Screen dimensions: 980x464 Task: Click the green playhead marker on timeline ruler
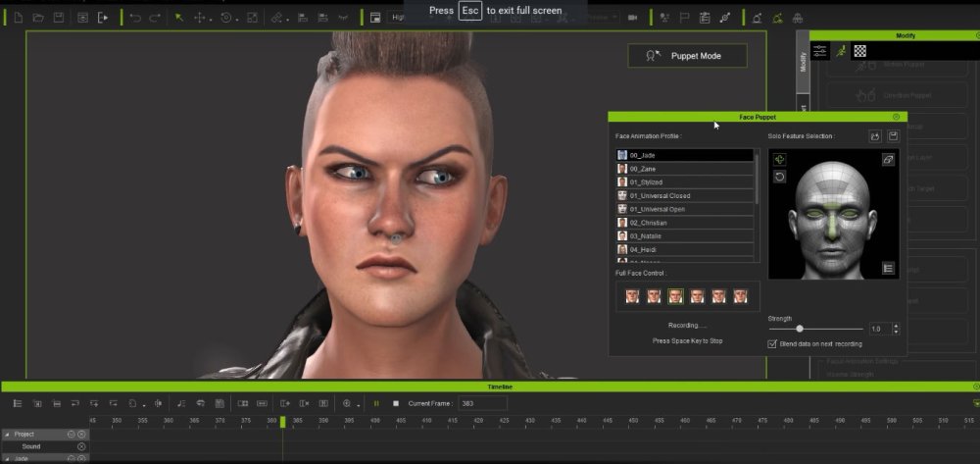pyautogui.click(x=282, y=422)
